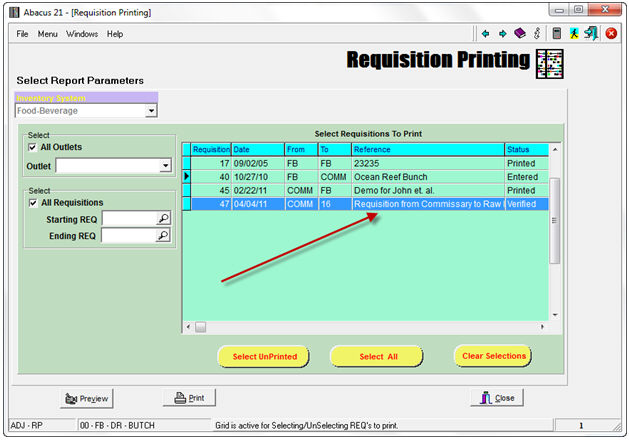Click the forward arrow toolbar icon

pos(502,33)
